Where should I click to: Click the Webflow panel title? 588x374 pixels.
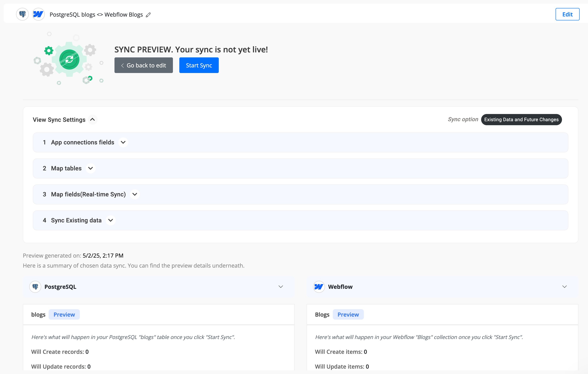340,287
